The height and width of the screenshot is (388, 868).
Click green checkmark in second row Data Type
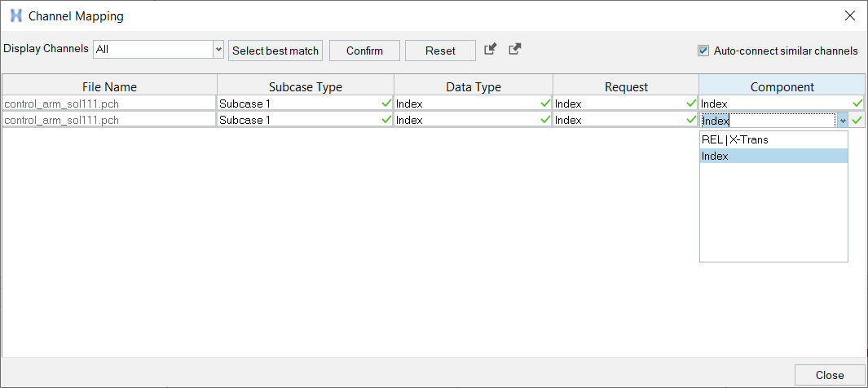(545, 120)
